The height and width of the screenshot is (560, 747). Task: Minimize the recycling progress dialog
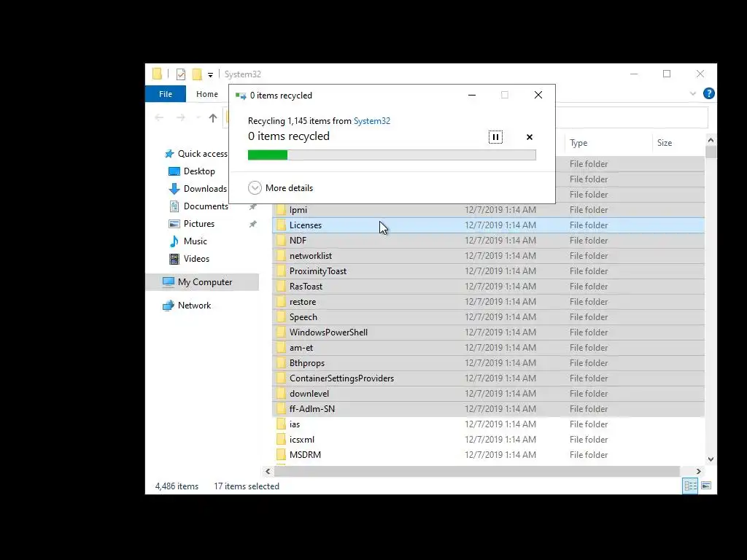[472, 96]
